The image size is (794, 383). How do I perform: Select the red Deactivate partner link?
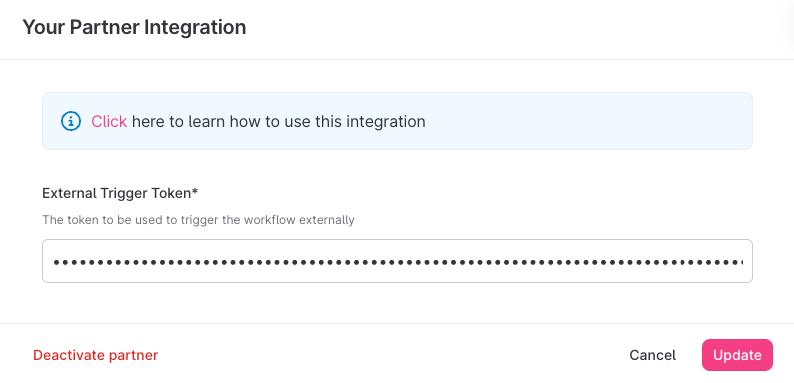coord(96,355)
